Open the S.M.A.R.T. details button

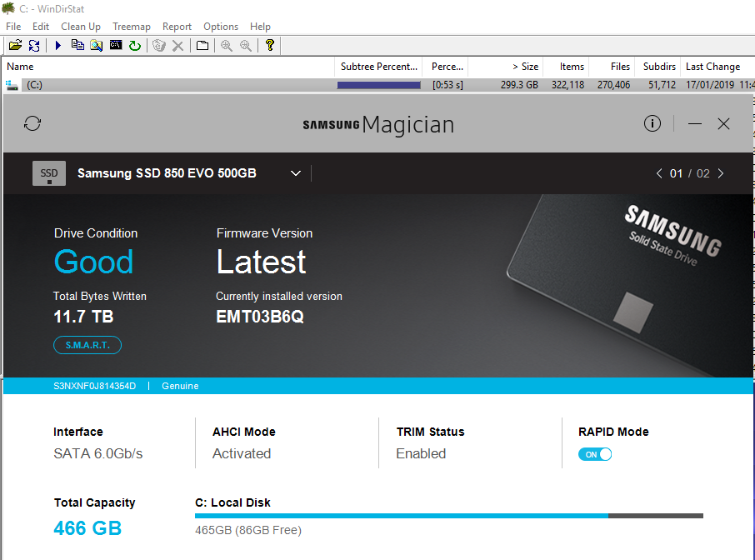pos(87,345)
